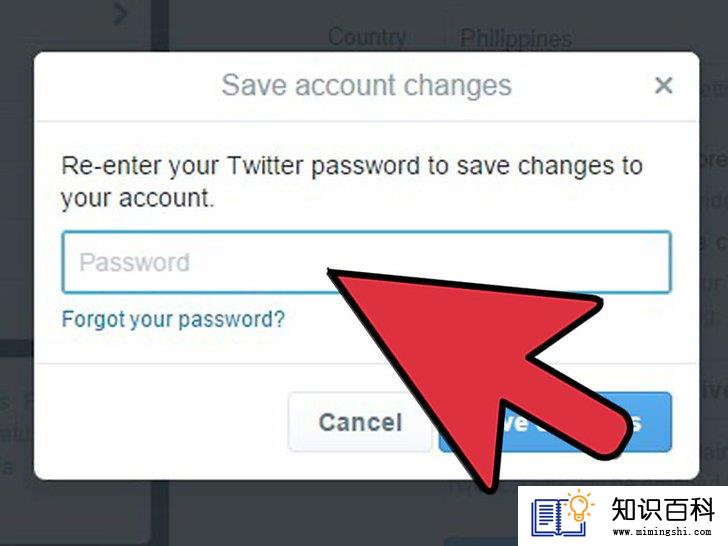This screenshot has height=546, width=728.
Task: Click the 知识百科 watermark text
Action: (x=663, y=509)
